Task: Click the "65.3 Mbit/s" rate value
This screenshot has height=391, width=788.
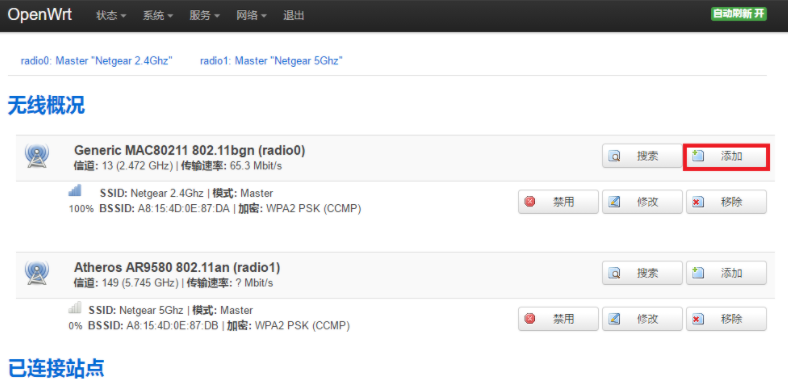Action: (256, 166)
